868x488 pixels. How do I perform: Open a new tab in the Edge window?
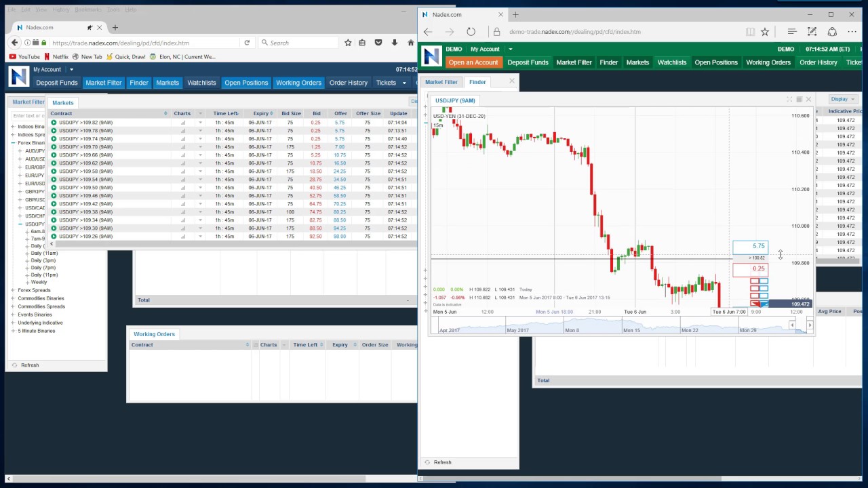tap(515, 14)
